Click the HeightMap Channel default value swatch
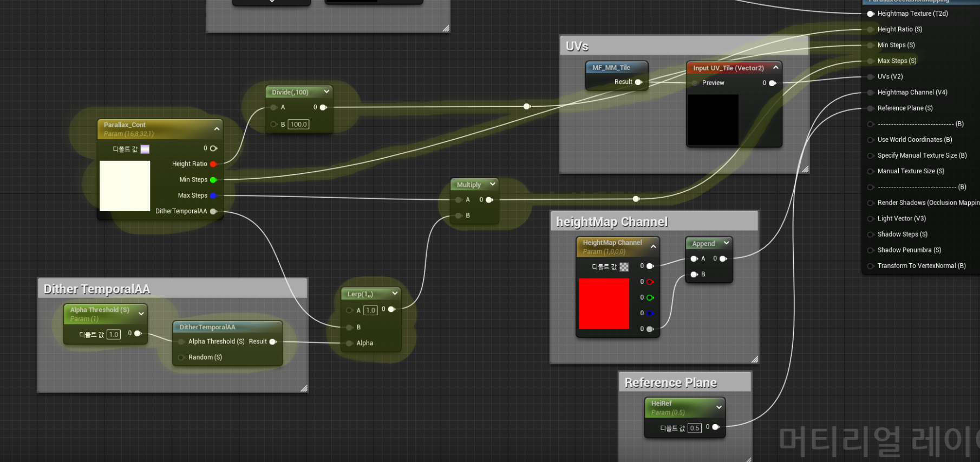Image resolution: width=980 pixels, height=462 pixels. click(624, 266)
